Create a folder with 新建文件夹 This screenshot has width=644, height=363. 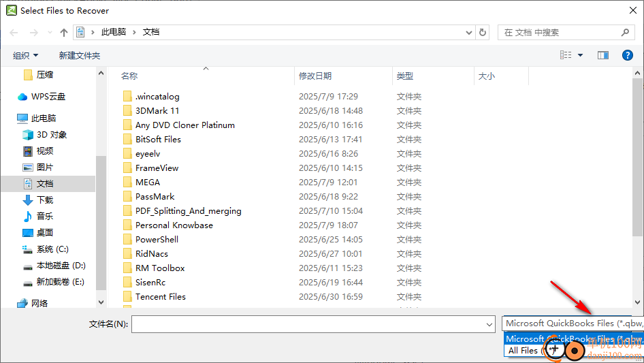(x=79, y=55)
